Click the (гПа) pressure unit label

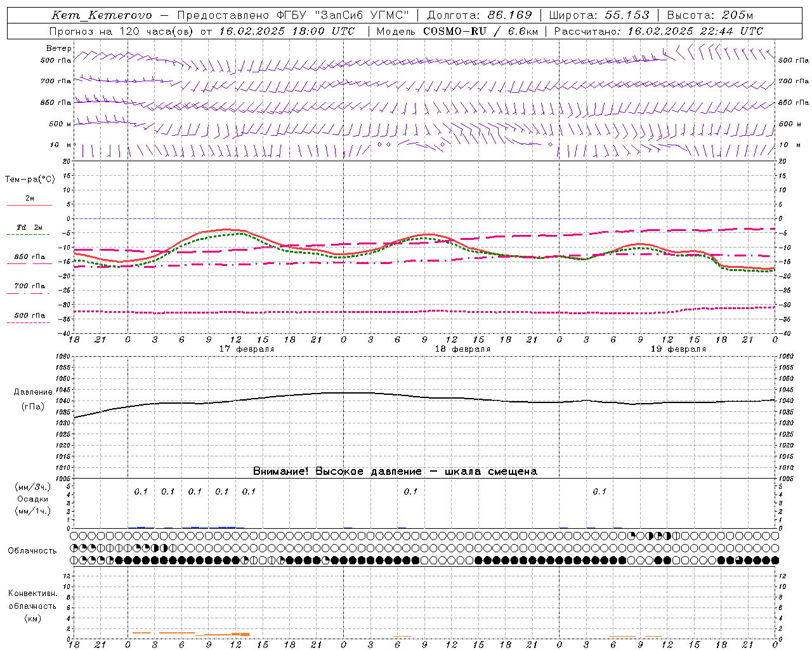tap(33, 407)
